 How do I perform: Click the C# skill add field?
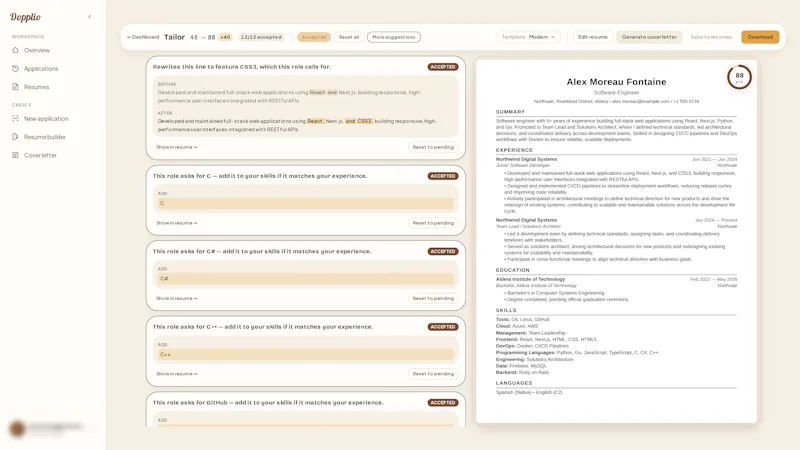(306, 279)
